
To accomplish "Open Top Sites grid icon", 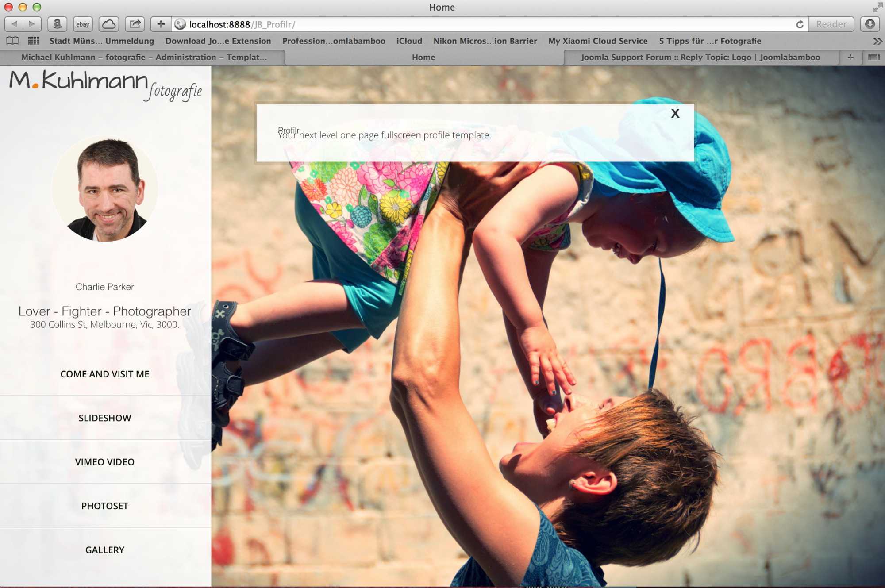I will [34, 41].
